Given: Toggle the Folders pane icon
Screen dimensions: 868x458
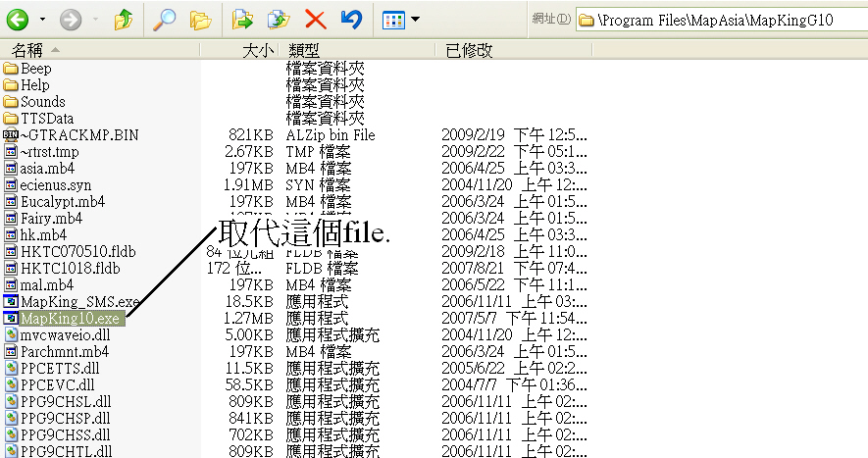Looking at the screenshot, I should (200, 21).
